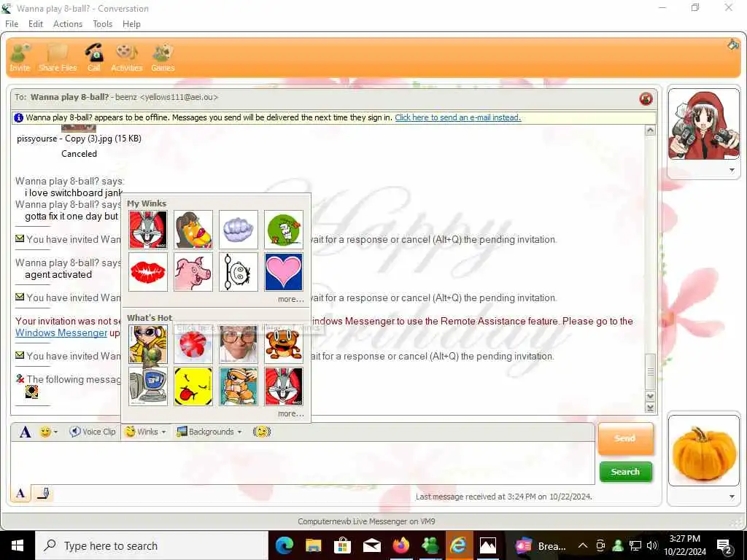Click the contact's anime display picture
Viewport: 747px width, 560px height.
click(x=704, y=125)
